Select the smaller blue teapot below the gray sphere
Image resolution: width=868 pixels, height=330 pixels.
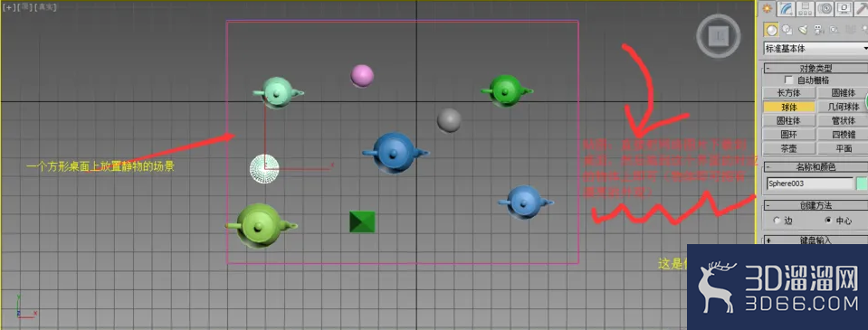pos(525,203)
